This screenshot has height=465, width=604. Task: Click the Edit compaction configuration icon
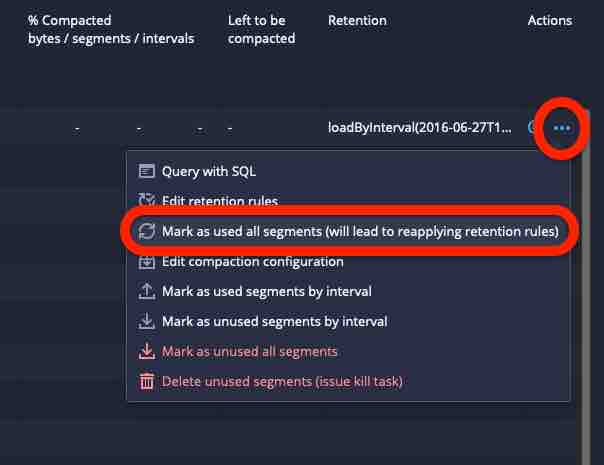coord(146,261)
